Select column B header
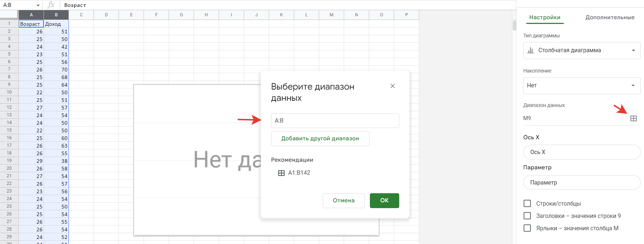 [56, 15]
